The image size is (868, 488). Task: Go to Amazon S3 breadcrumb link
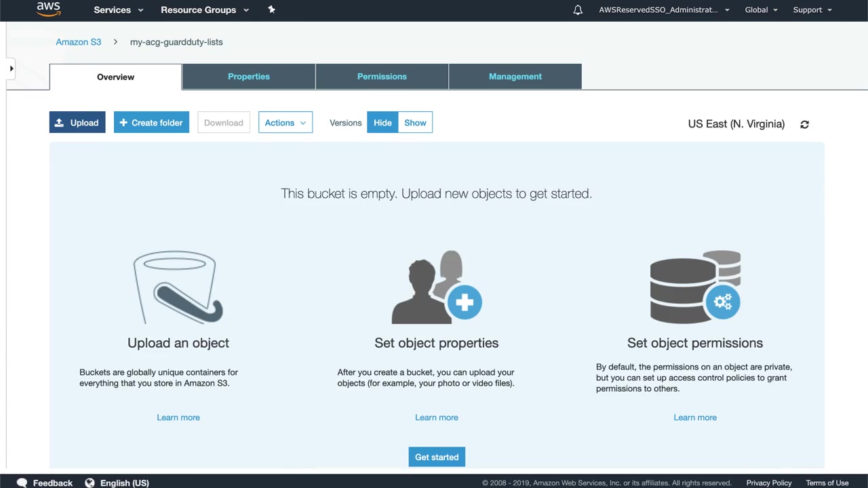pyautogui.click(x=79, y=42)
